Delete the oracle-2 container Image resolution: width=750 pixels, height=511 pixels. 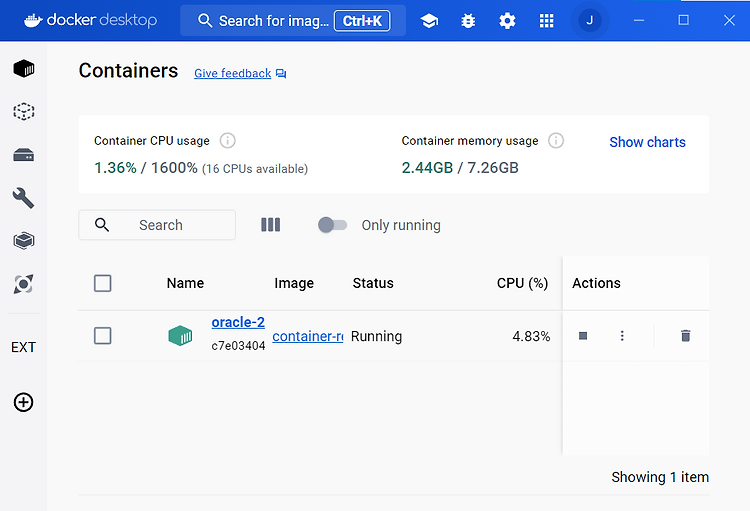point(685,336)
